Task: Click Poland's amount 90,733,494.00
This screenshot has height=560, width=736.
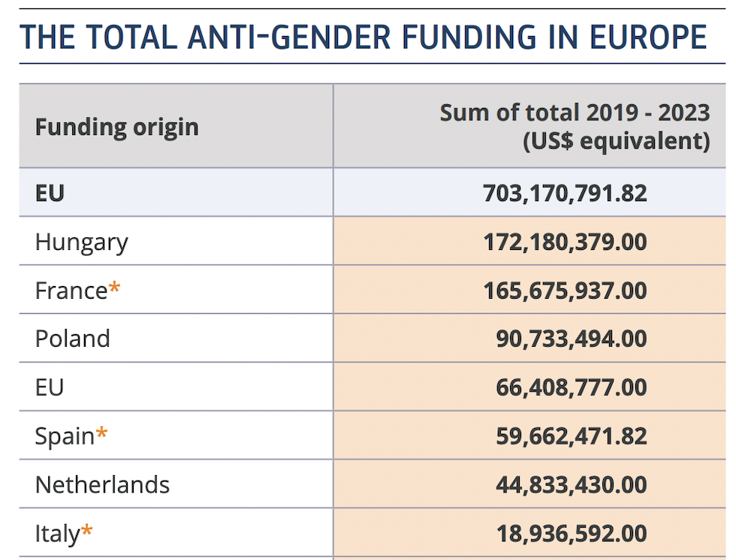Action: click(x=571, y=339)
